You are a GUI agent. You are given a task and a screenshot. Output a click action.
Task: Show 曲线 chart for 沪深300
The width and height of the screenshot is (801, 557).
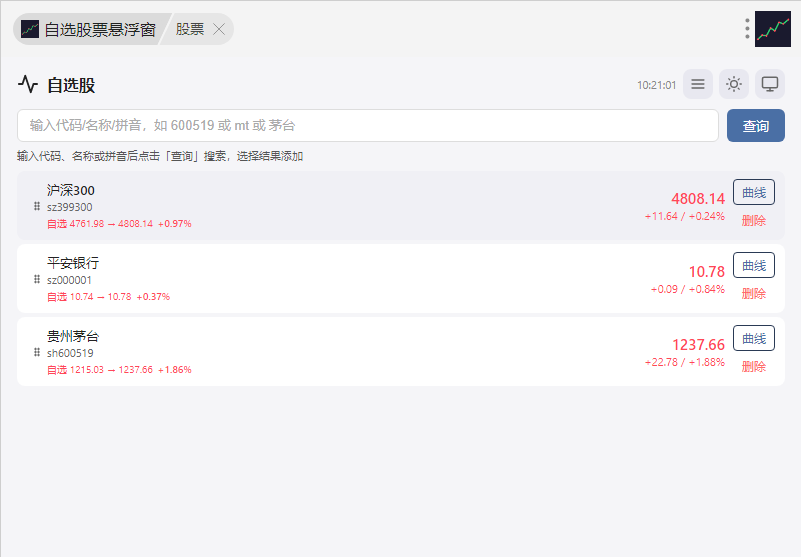pos(753,192)
